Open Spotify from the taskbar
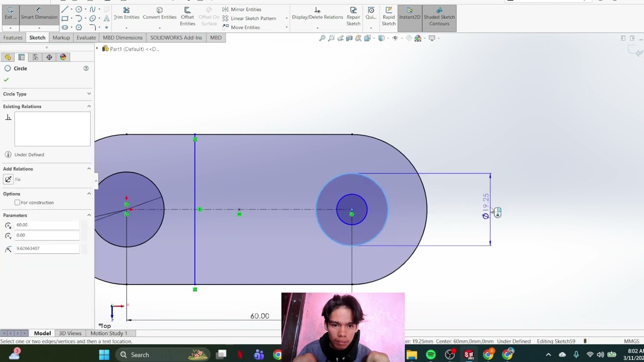Viewport: 644px width, 362px height. [431, 355]
